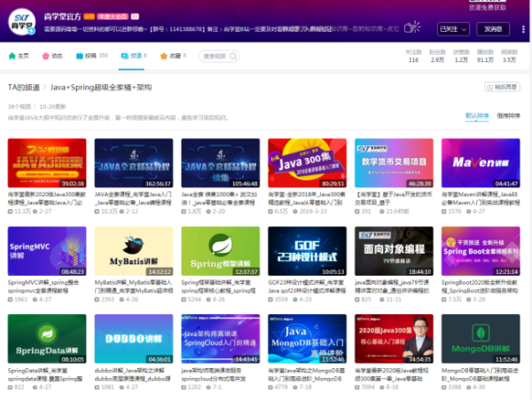Open the SpringMVC讲解 video thumbnail
532x400 pixels.
(x=47, y=251)
